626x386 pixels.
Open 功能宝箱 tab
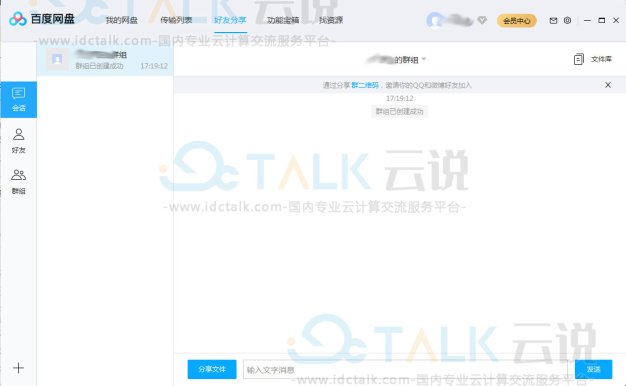283,20
